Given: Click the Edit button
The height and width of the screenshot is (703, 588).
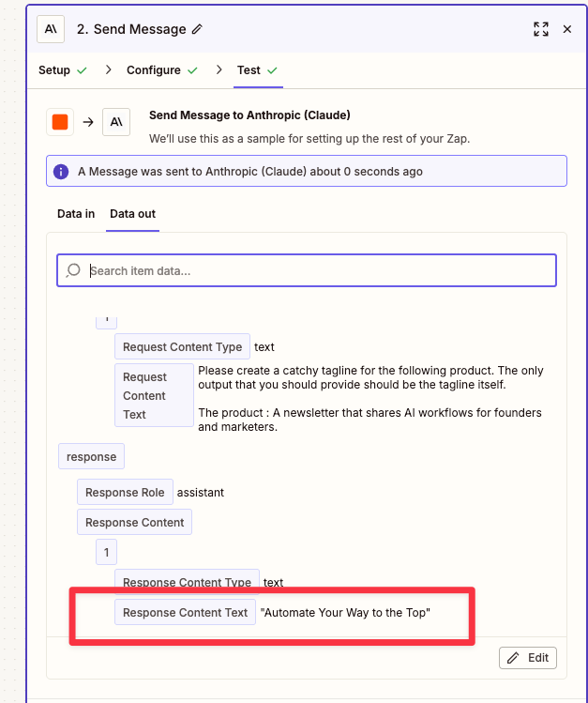Looking at the screenshot, I should tap(528, 658).
